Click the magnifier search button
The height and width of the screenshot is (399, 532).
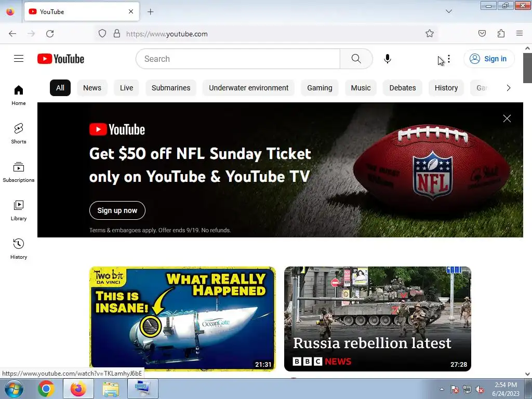tap(356, 59)
